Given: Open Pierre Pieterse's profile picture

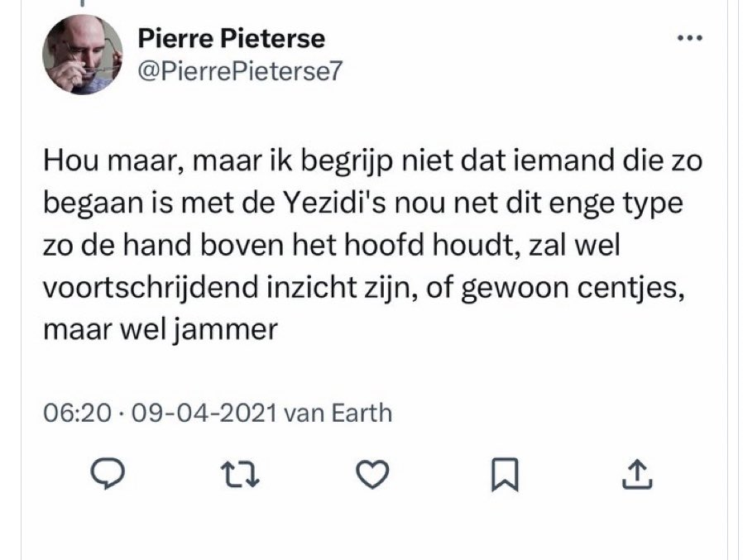Looking at the screenshot, I should click(x=83, y=55).
